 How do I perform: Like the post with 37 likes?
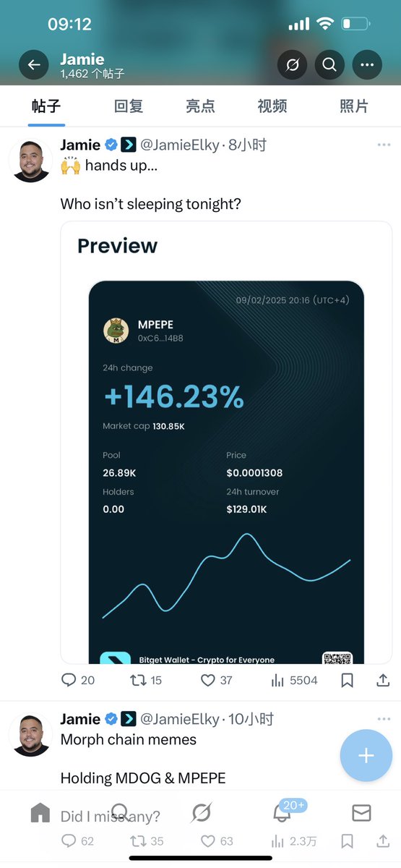(x=216, y=680)
